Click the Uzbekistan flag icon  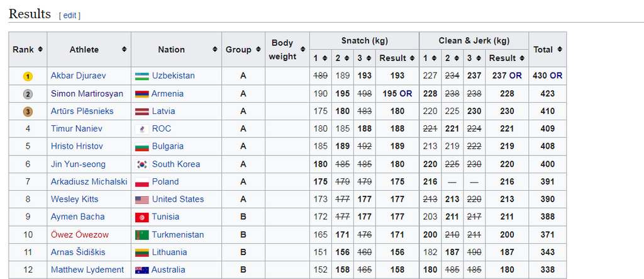point(142,76)
